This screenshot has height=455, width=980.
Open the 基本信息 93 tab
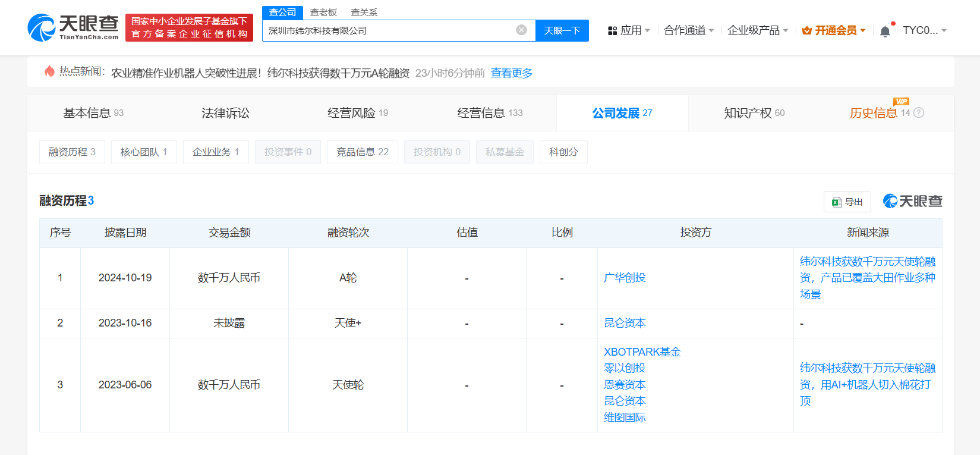pos(93,113)
